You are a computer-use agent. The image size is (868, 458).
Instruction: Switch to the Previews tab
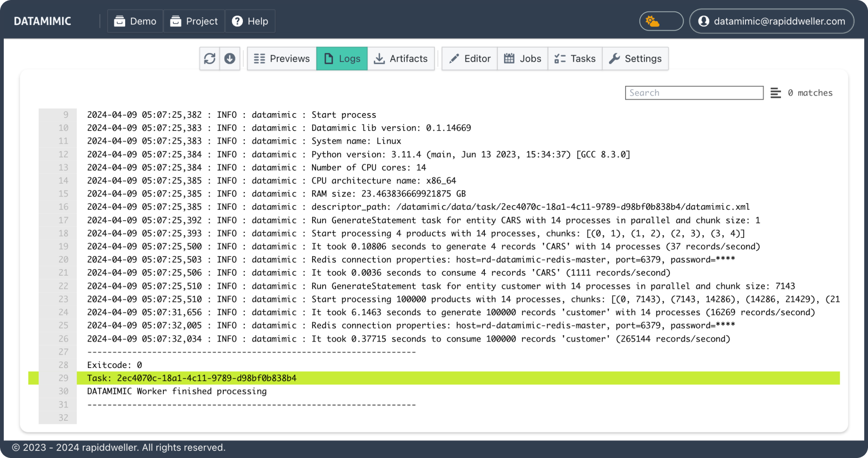281,58
